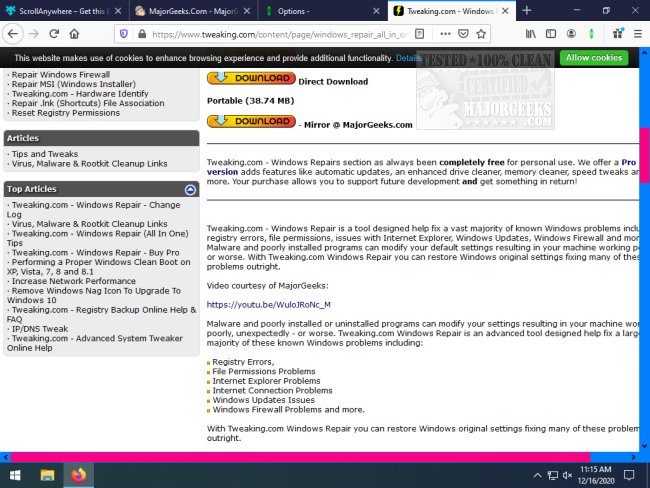650x488 pixels.
Task: Open the What's New gift icon
Action: point(618,34)
